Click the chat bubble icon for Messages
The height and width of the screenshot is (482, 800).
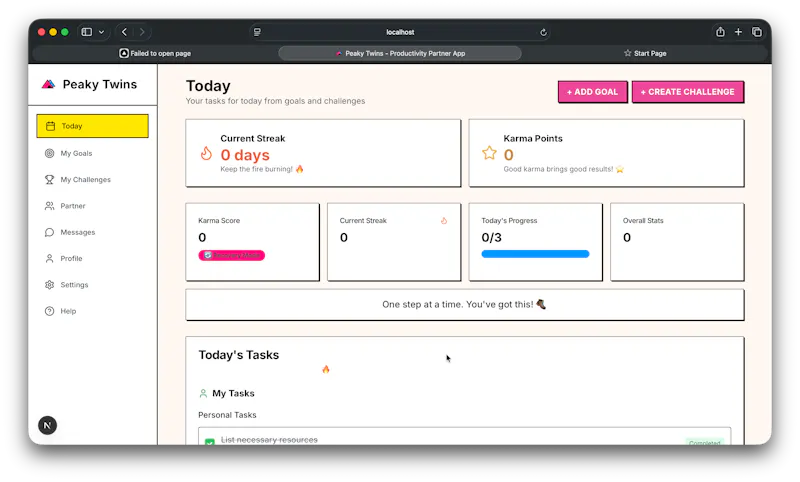tap(49, 232)
